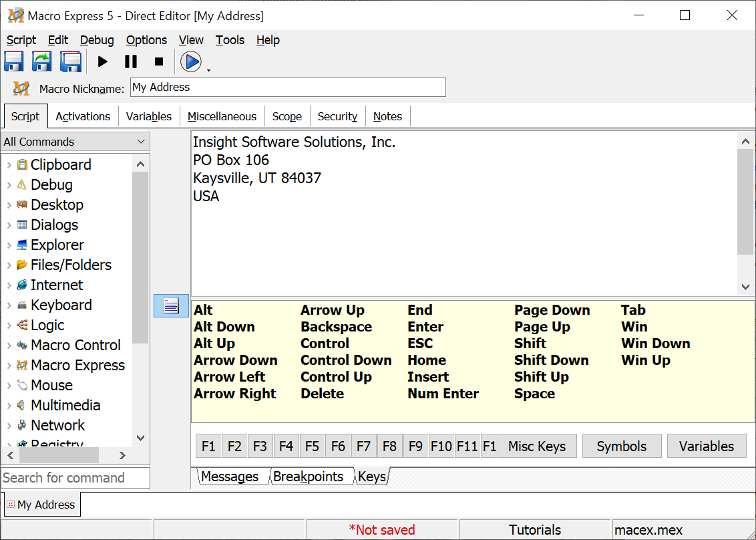Switch to the Activations tab
Viewport: 756px width, 540px height.
click(x=83, y=116)
